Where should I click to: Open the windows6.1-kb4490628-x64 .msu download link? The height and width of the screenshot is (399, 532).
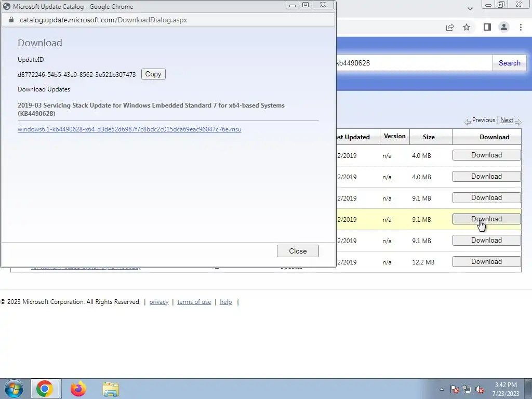click(129, 129)
